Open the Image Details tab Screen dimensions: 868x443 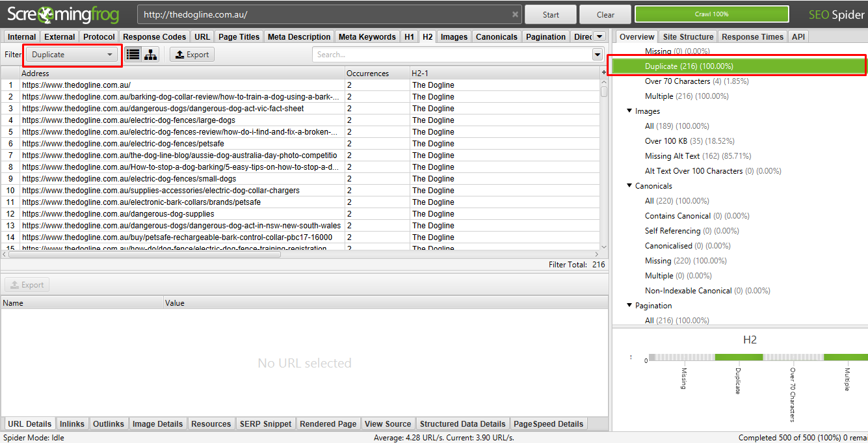[158, 424]
